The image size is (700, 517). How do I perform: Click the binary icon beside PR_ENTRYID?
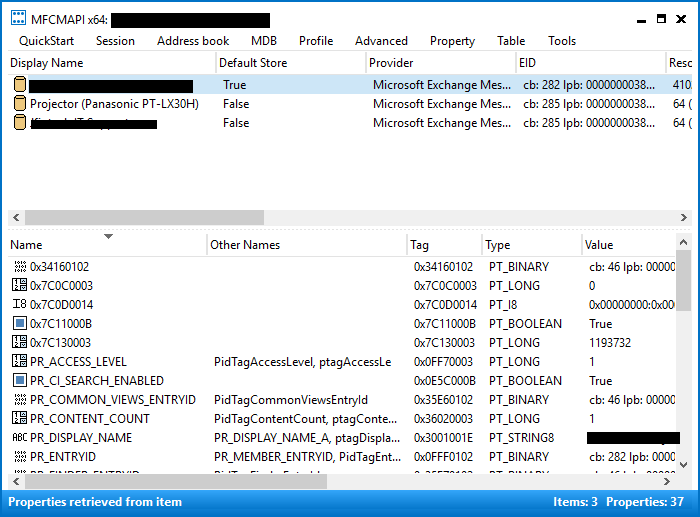tap(20, 456)
